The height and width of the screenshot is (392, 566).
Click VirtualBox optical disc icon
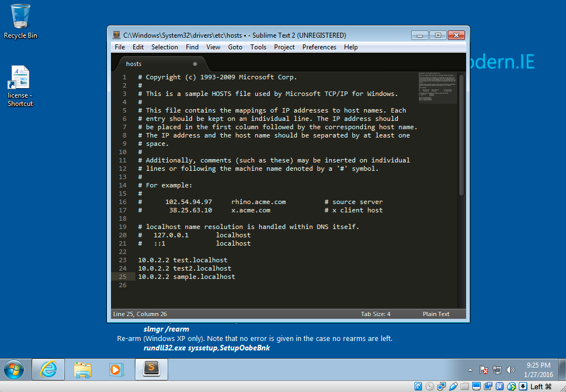click(x=429, y=386)
